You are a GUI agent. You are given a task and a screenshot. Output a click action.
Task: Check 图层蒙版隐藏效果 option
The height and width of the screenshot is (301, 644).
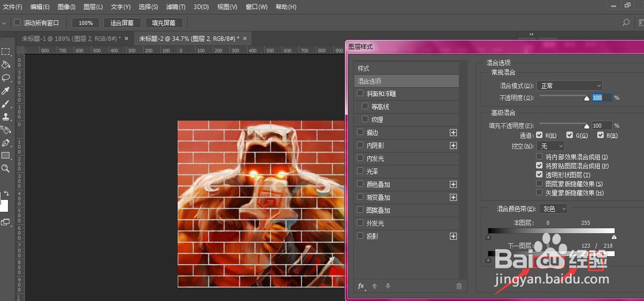pyautogui.click(x=539, y=184)
